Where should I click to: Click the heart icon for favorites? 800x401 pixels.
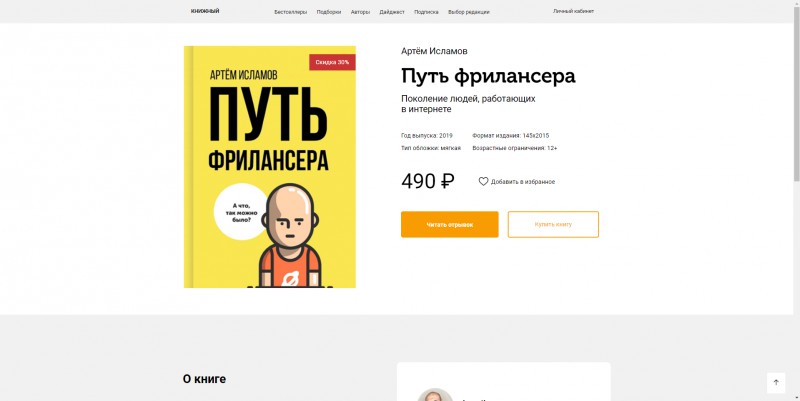[x=483, y=182]
